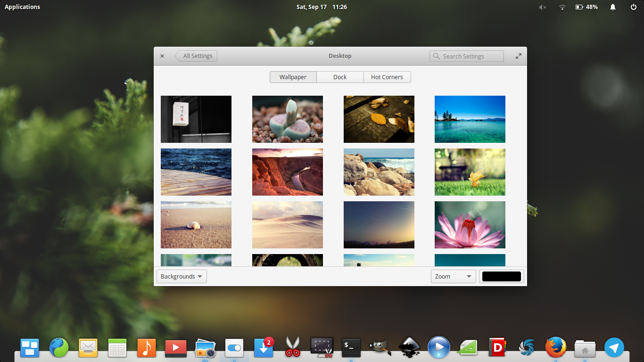Open the Multitasking view icon

click(x=30, y=347)
